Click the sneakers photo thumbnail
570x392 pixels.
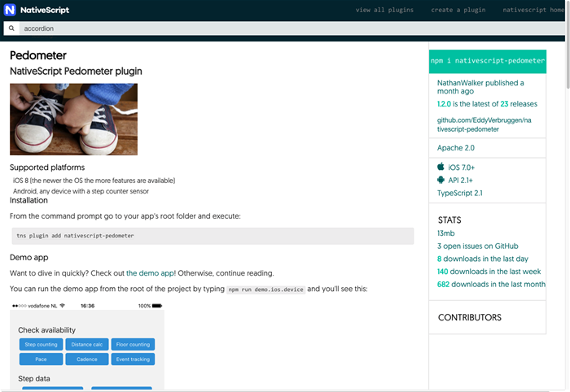pyautogui.click(x=74, y=120)
